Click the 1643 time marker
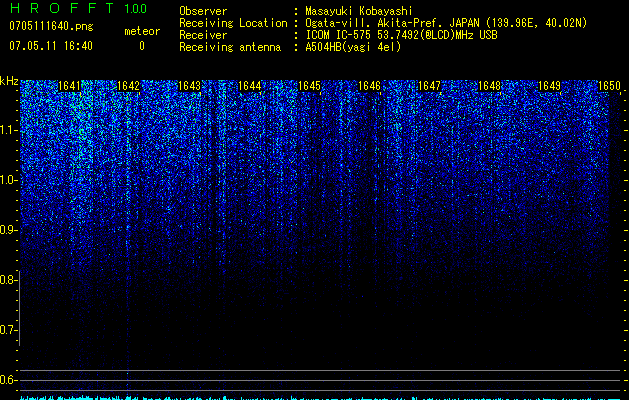The height and width of the screenshot is (400, 629). click(x=189, y=86)
